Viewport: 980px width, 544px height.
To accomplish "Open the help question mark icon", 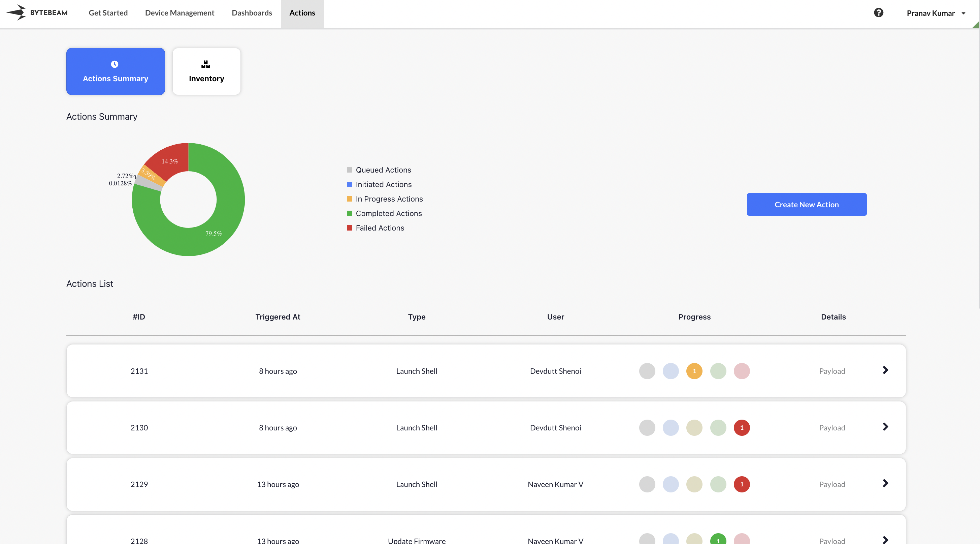I will tap(878, 13).
